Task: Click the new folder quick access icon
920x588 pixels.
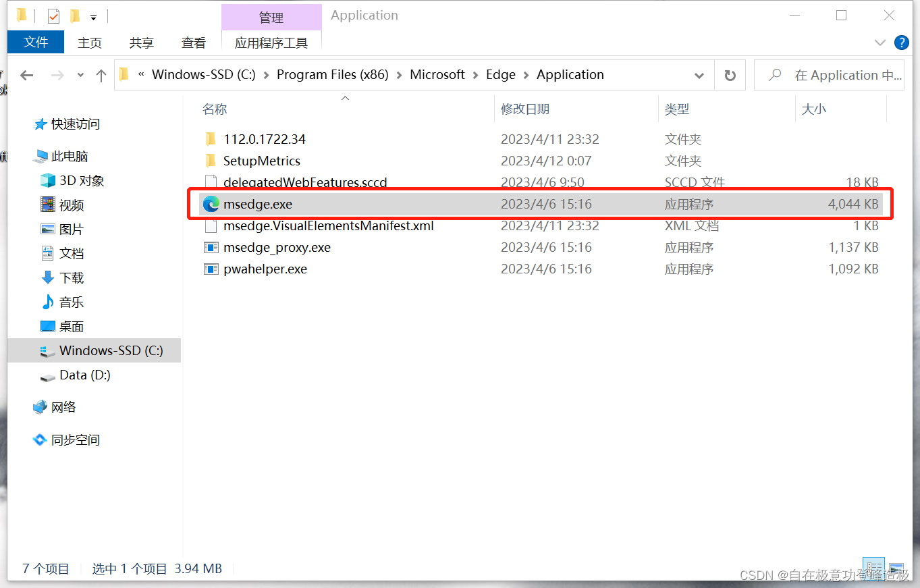Action: point(75,16)
